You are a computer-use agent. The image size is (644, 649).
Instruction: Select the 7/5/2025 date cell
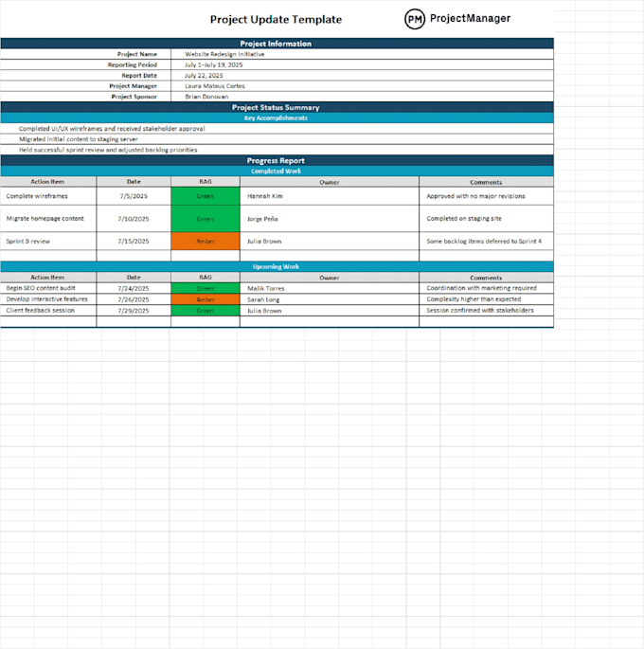click(134, 196)
